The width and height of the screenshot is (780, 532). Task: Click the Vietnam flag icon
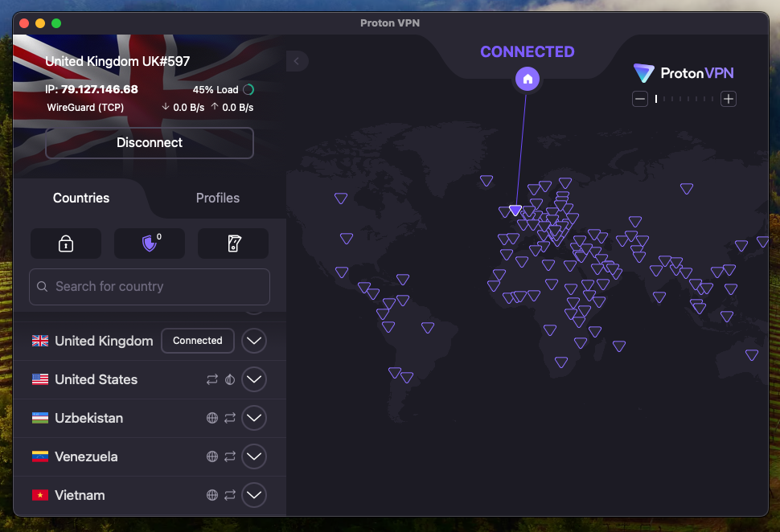tap(40, 495)
